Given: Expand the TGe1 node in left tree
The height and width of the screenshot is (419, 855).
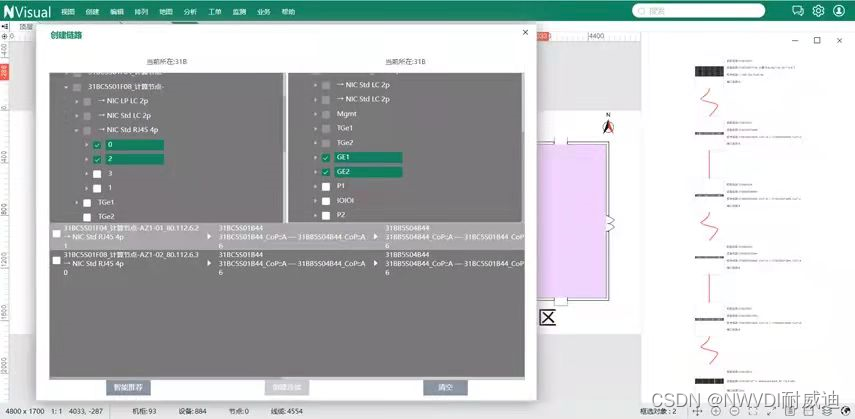Looking at the screenshot, I should tap(76, 202).
